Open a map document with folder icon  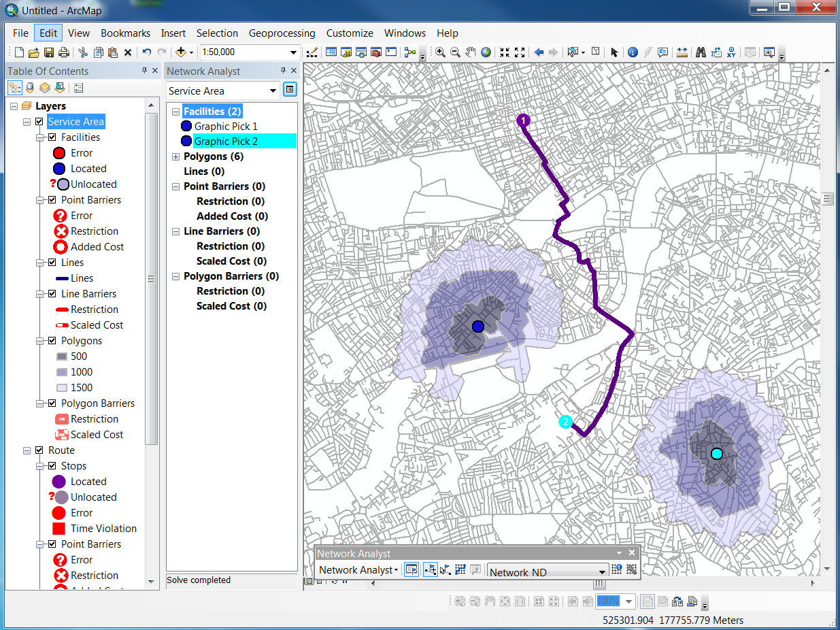(x=34, y=52)
